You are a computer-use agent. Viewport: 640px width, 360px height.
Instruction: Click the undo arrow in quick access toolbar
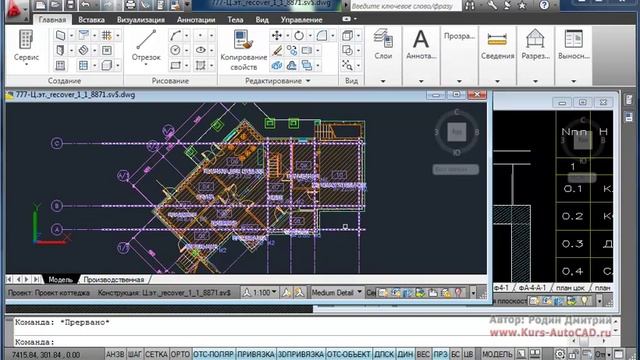point(85,5)
